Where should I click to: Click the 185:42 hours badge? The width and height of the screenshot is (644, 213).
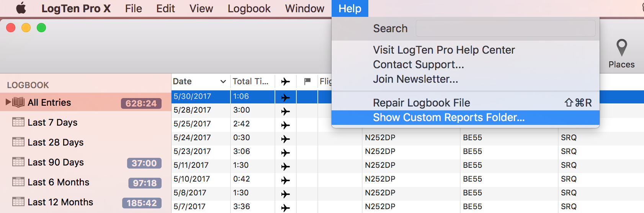[x=142, y=203]
